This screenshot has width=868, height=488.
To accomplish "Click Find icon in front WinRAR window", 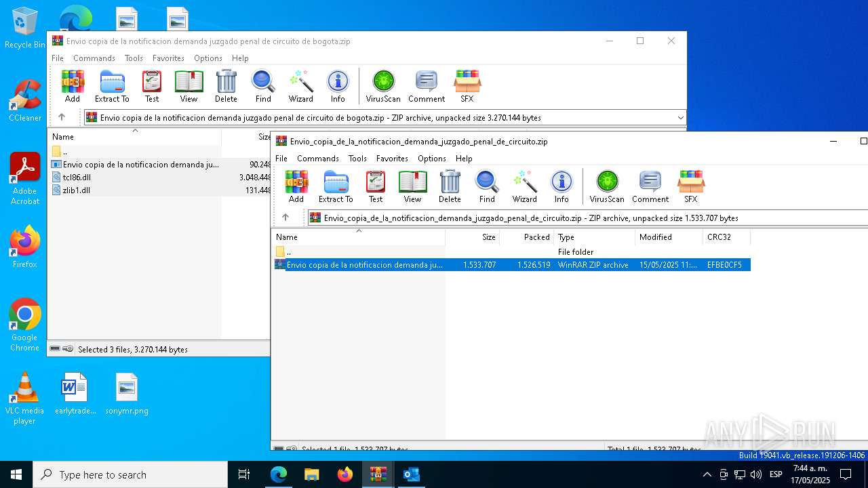I will [487, 186].
